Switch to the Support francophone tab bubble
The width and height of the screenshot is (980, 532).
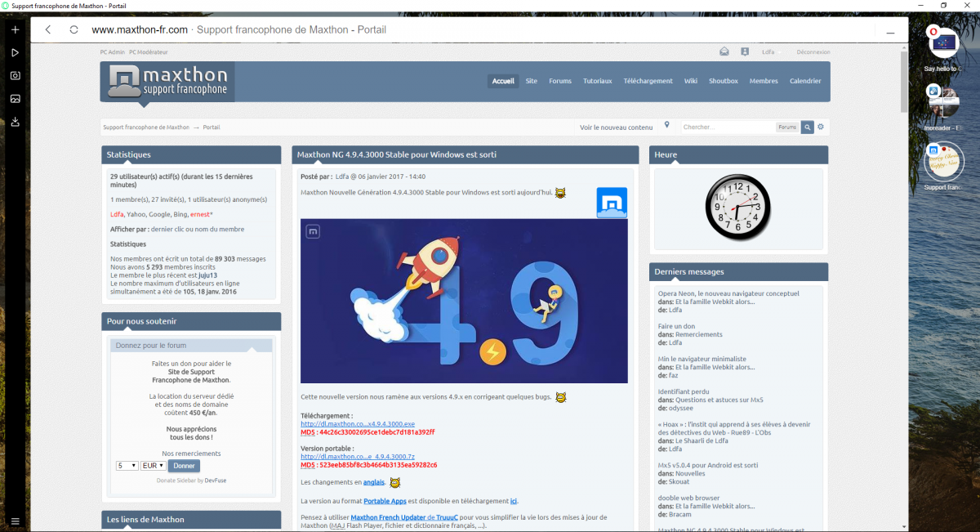(x=943, y=161)
